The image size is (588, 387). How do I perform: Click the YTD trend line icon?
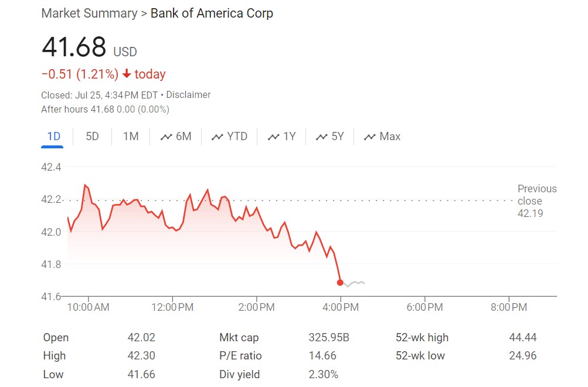(x=217, y=137)
